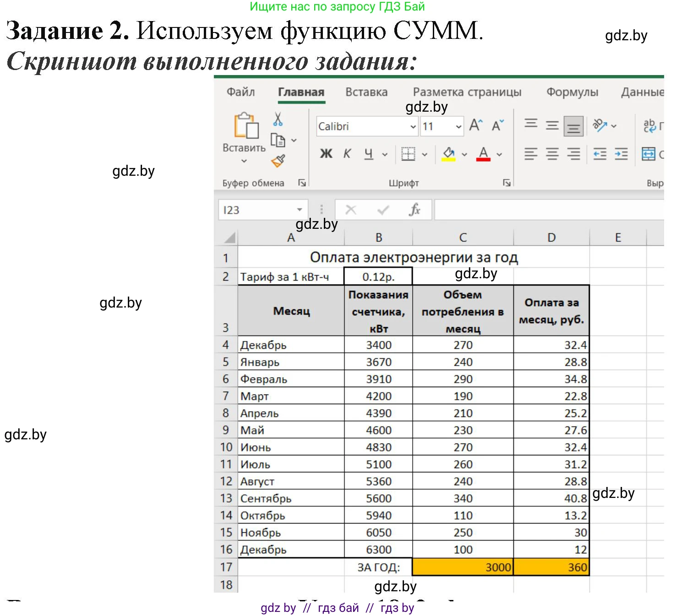The image size is (676, 616).
Task: Expand the Copy options arrow
Action: pos(294,140)
